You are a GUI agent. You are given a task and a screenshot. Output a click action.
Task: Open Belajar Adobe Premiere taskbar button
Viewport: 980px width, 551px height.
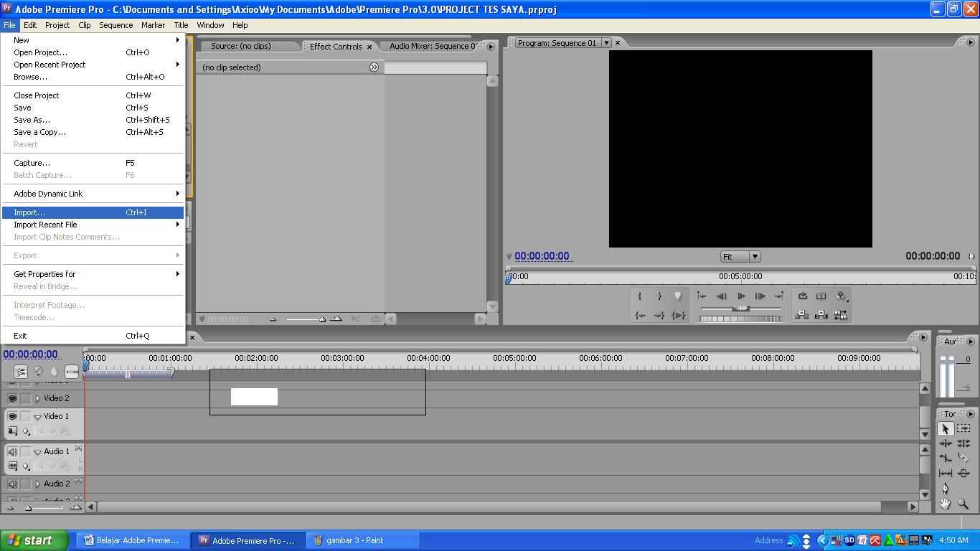coord(133,540)
